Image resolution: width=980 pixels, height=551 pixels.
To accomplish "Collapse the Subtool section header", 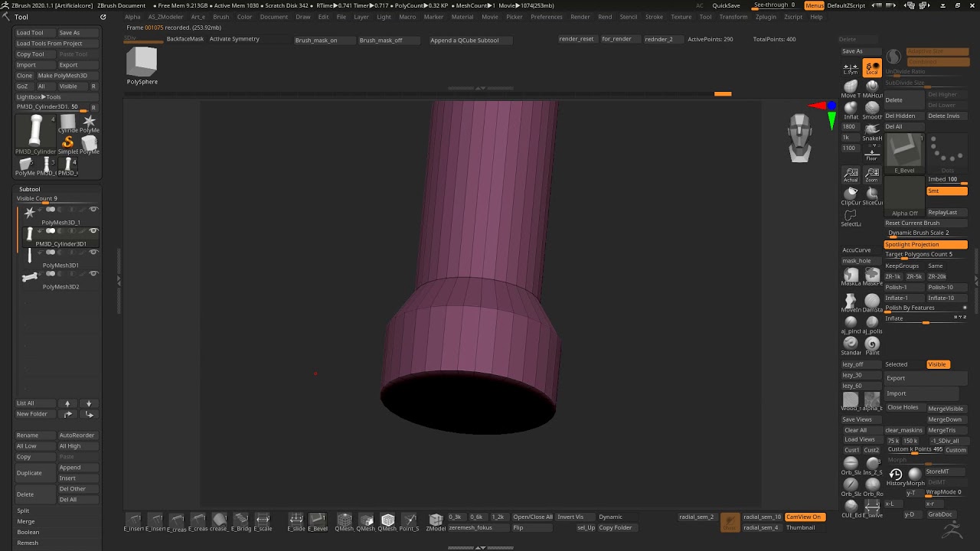I will pos(30,189).
